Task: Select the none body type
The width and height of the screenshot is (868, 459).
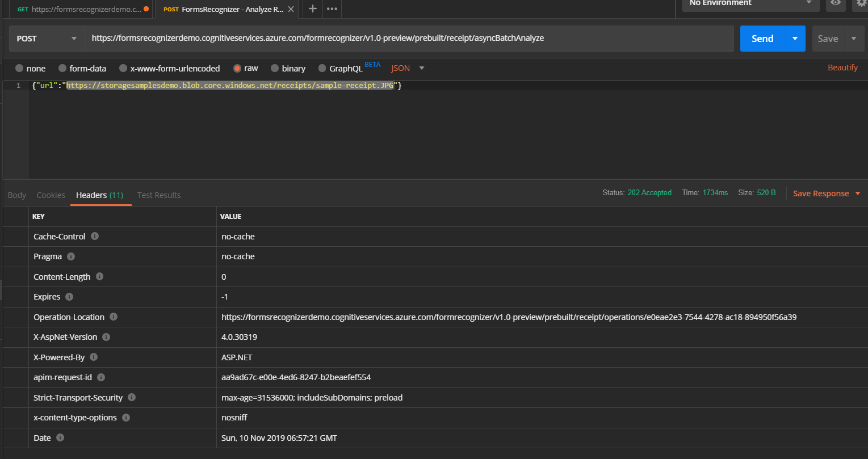Action: pos(19,68)
